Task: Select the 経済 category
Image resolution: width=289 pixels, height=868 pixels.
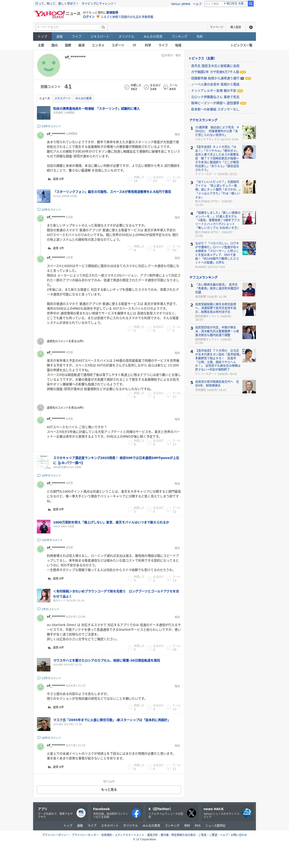Action: pyautogui.click(x=81, y=46)
